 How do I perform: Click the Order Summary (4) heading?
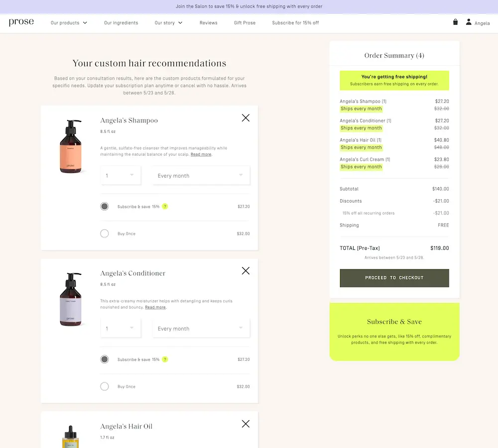[x=394, y=55]
